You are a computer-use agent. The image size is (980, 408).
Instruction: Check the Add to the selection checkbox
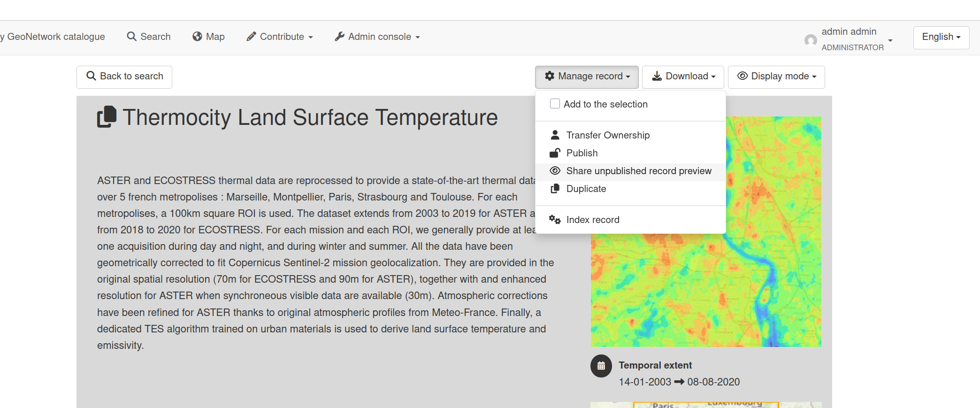pyautogui.click(x=555, y=104)
